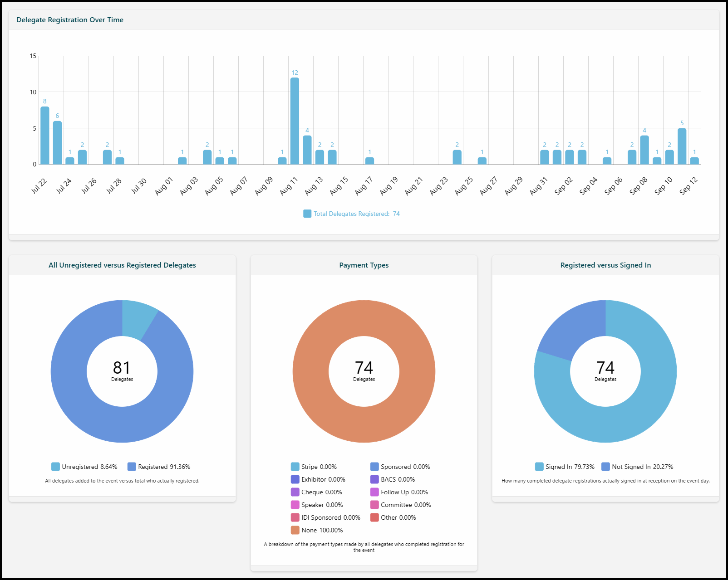Click the Jul 22 bar labeled 8

tap(45, 136)
